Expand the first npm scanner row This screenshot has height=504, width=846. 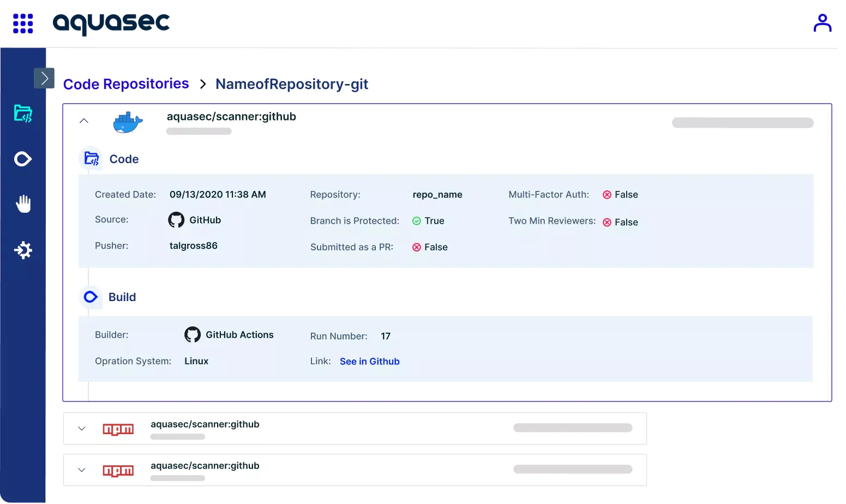coord(82,429)
